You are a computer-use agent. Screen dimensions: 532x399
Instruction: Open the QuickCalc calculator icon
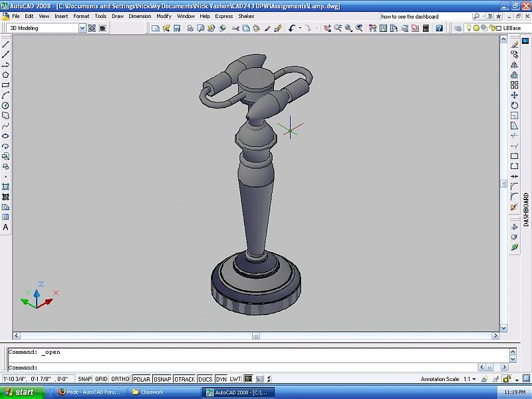[x=426, y=28]
